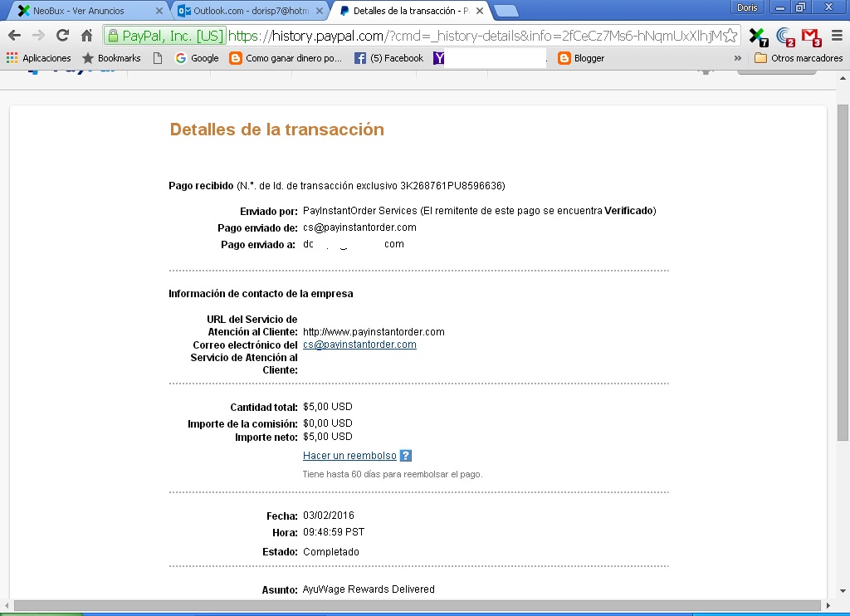
Task: Open a new tab
Action: [x=506, y=11]
